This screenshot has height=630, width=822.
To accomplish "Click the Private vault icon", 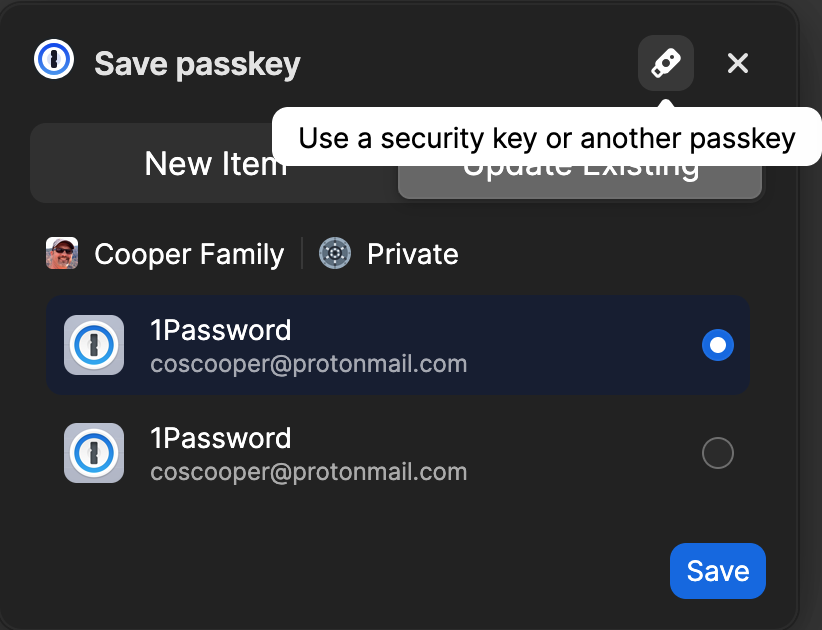I will coord(335,254).
